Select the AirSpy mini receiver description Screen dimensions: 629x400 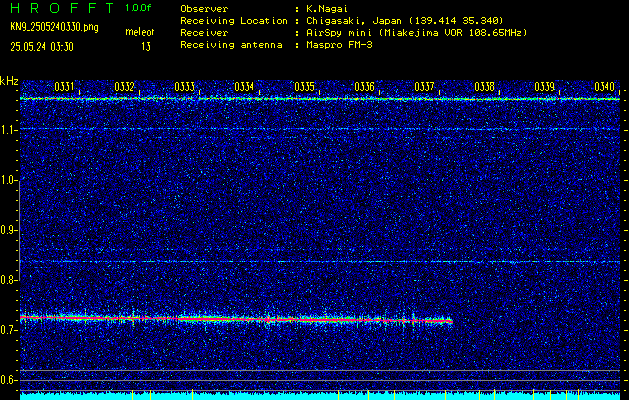[416, 32]
